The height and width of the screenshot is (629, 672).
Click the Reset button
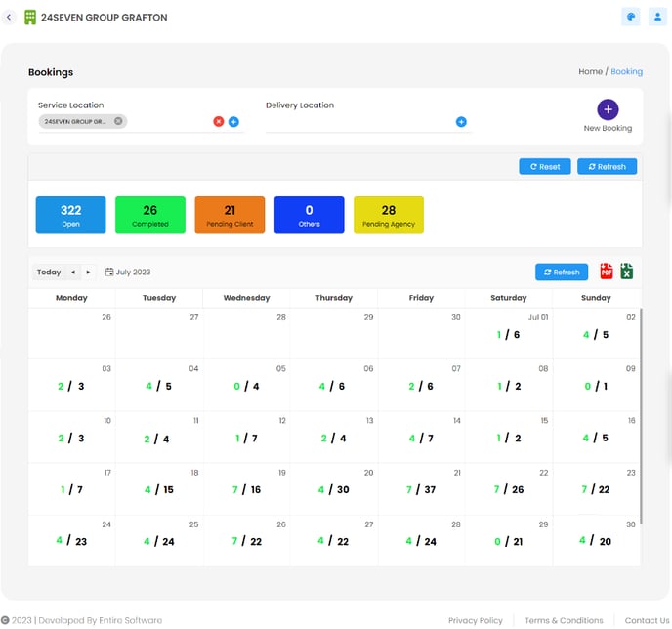click(545, 167)
